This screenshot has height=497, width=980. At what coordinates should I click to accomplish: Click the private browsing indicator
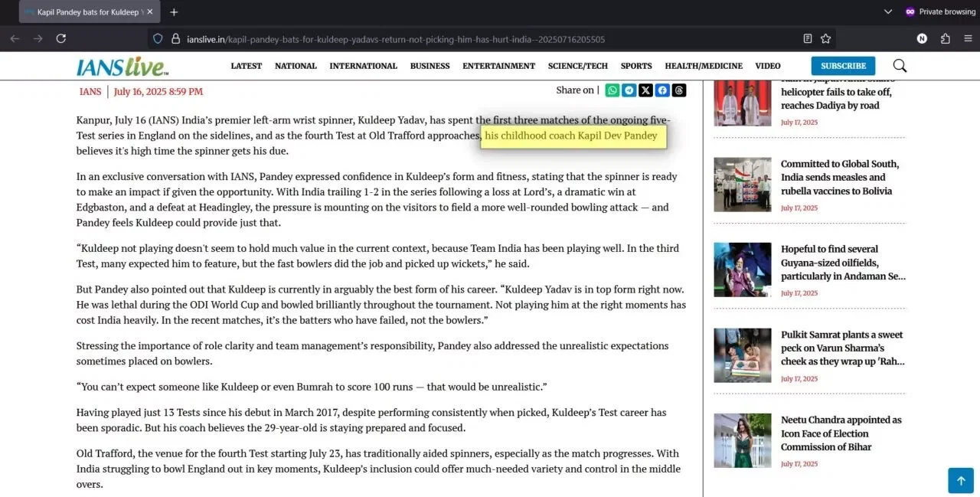[940, 12]
